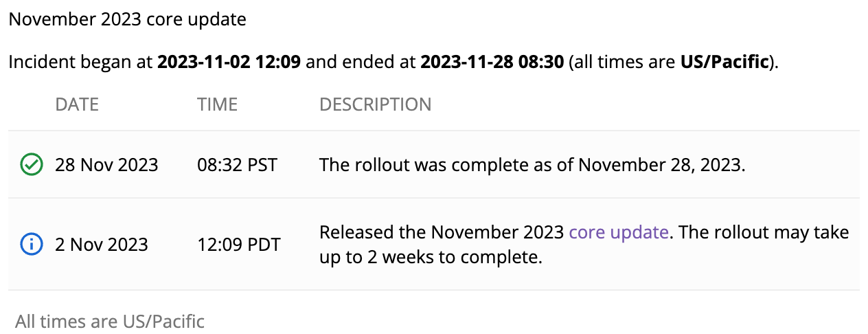Click the 12:09 PDT time cell

coord(238,245)
